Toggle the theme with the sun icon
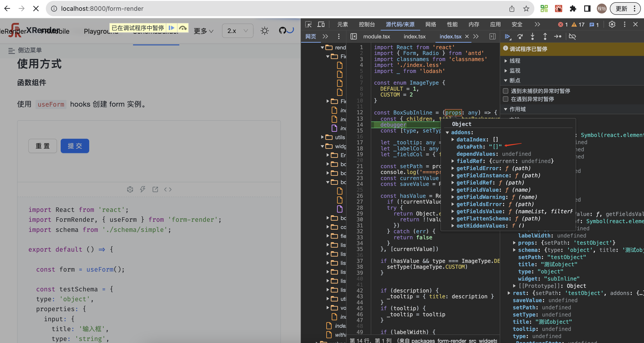Image resolution: width=644 pixels, height=343 pixels. [x=264, y=31]
